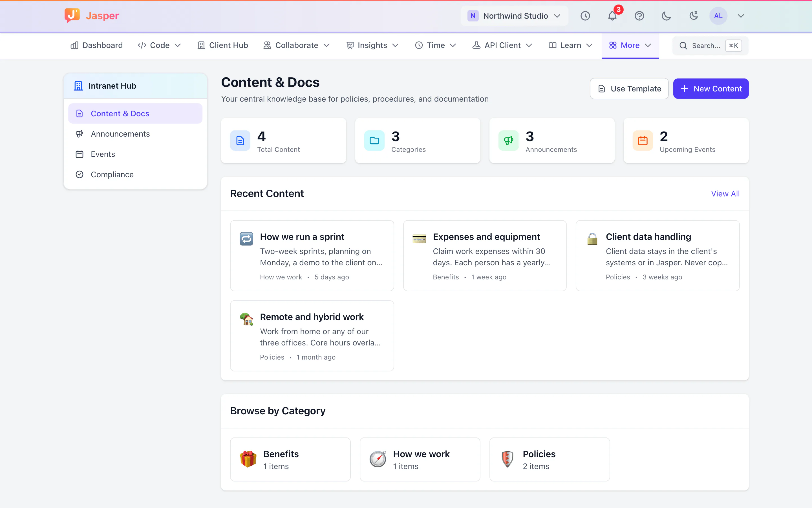The width and height of the screenshot is (812, 508).
Task: Open Compliance in the sidebar
Action: coord(135,174)
